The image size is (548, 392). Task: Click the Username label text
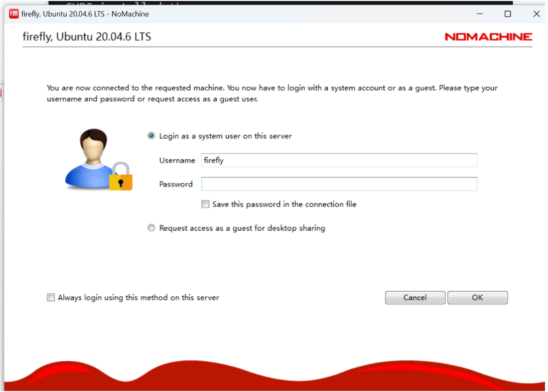(x=177, y=160)
